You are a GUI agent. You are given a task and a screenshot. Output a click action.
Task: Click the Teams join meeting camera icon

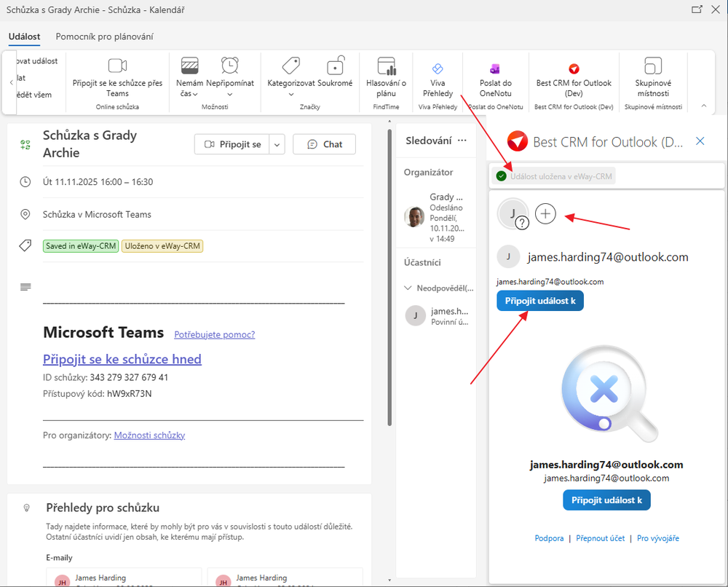pyautogui.click(x=117, y=66)
